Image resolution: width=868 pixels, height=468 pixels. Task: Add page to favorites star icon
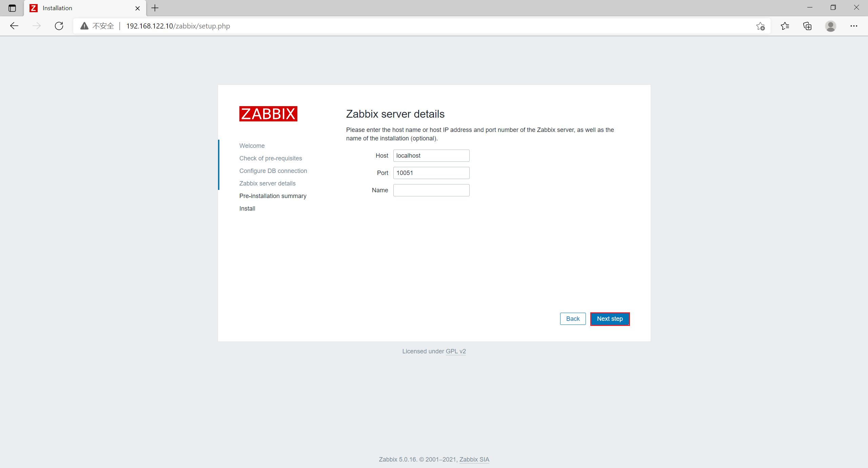pyautogui.click(x=760, y=26)
